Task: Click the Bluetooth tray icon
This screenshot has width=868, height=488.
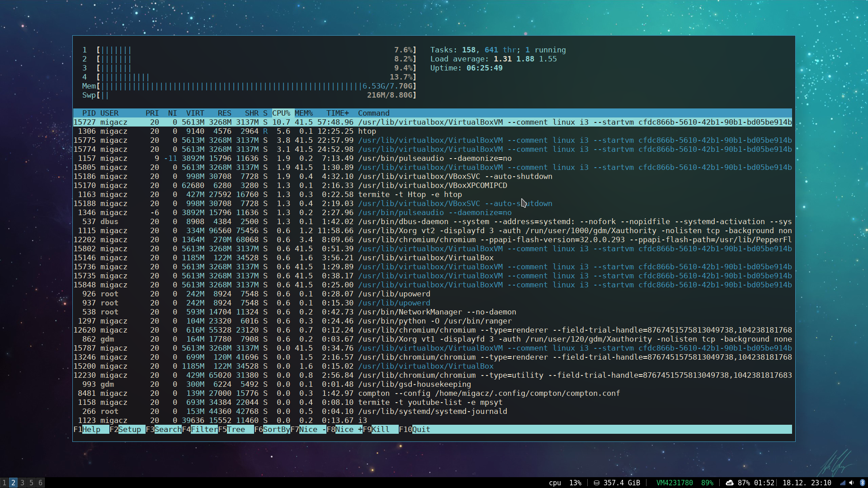Action: click(x=862, y=483)
